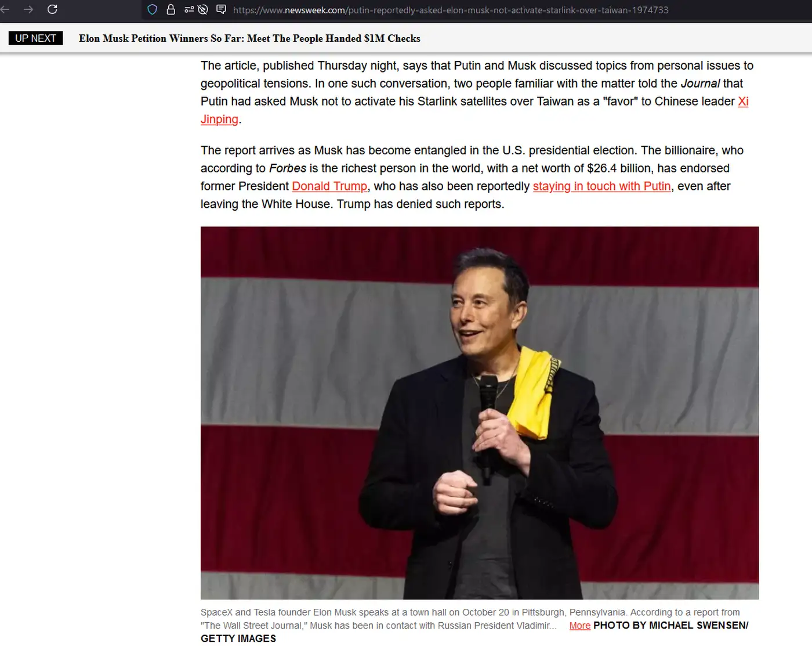Click the URL address field
This screenshot has width=812, height=646.
pos(450,10)
